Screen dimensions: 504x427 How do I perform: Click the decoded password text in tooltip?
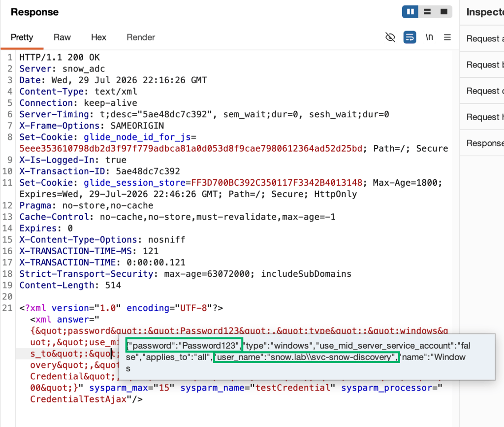click(184, 346)
